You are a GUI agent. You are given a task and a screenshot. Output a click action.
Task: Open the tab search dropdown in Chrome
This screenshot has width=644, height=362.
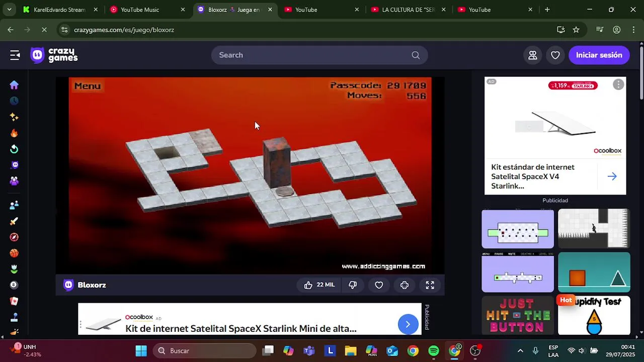[9, 10]
